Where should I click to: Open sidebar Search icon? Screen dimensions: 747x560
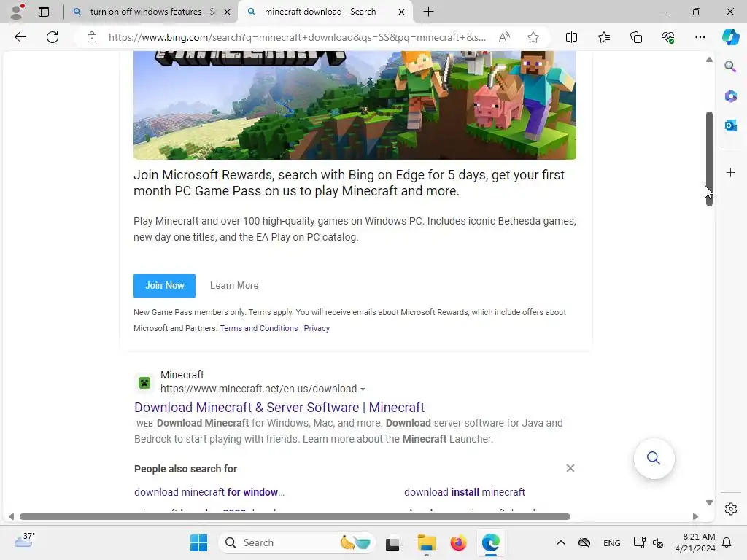[730, 66]
